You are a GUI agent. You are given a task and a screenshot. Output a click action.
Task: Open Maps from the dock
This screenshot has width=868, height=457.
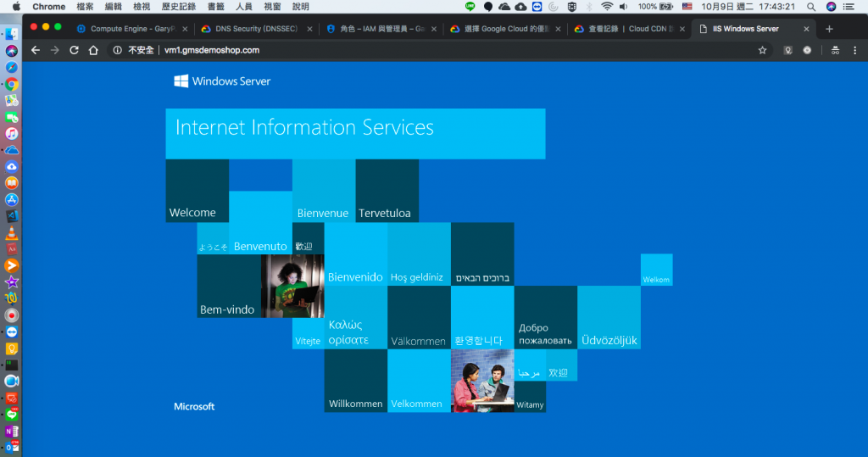point(12,100)
